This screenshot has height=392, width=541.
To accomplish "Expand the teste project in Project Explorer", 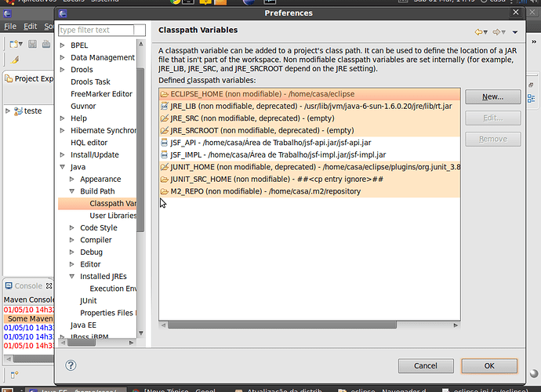I will click(8, 111).
